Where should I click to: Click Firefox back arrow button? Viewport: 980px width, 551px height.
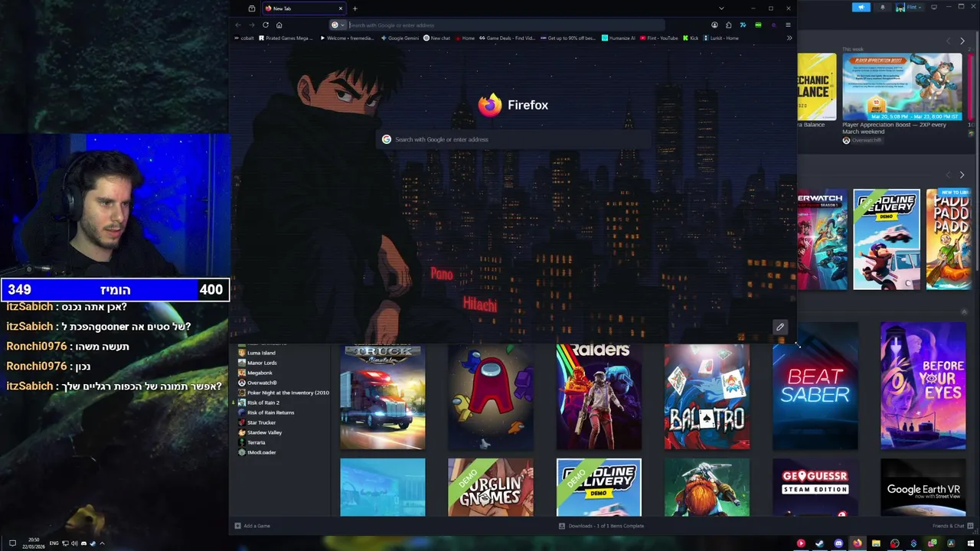tap(238, 24)
